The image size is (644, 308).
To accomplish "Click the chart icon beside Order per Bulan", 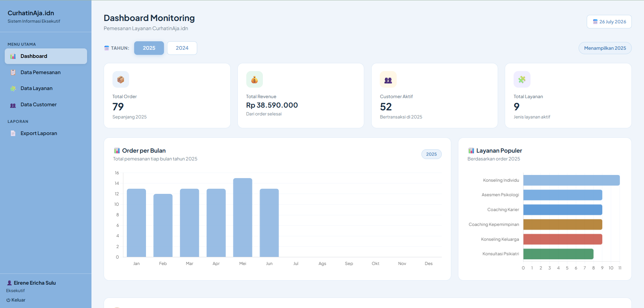I will coord(117,151).
